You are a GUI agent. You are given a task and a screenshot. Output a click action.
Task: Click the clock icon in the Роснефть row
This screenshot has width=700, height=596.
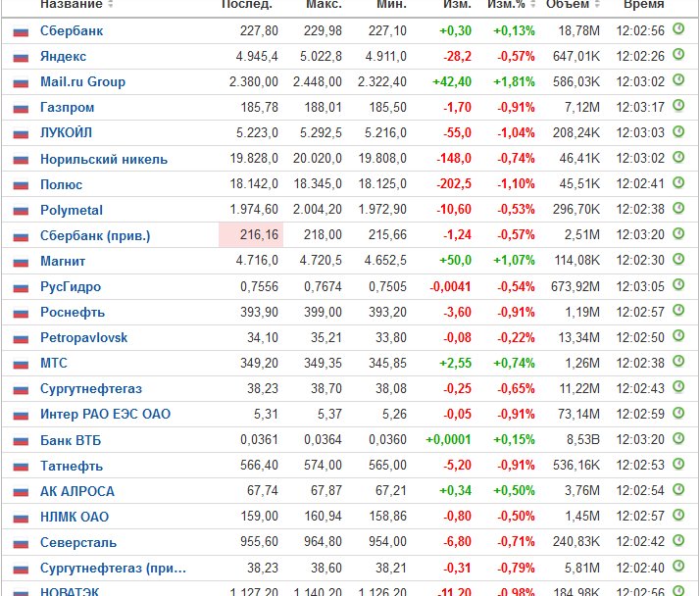tap(678, 311)
